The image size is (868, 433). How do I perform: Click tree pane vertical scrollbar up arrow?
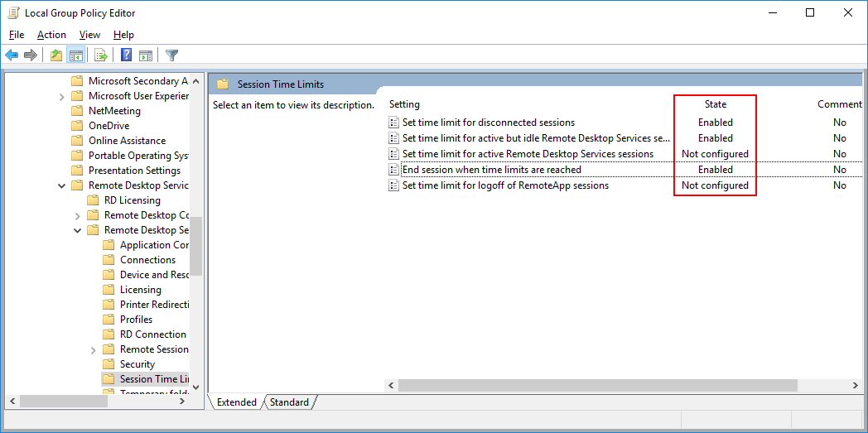click(196, 81)
